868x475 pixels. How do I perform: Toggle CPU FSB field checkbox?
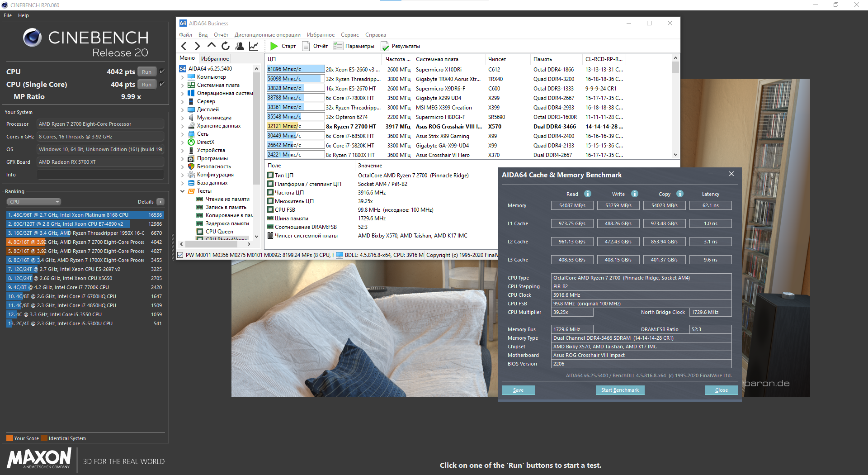(x=270, y=209)
